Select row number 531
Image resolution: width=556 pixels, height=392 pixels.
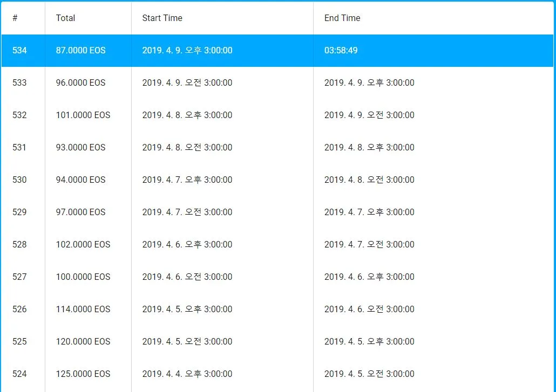click(19, 147)
